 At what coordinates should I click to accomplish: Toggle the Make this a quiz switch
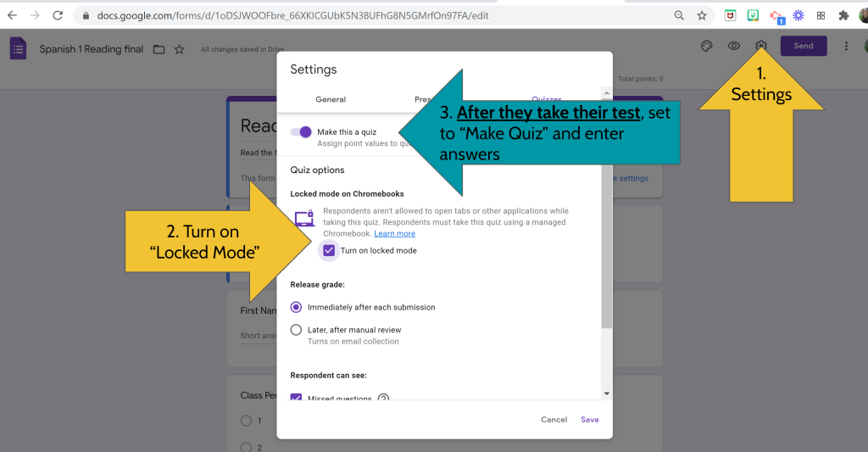click(301, 132)
